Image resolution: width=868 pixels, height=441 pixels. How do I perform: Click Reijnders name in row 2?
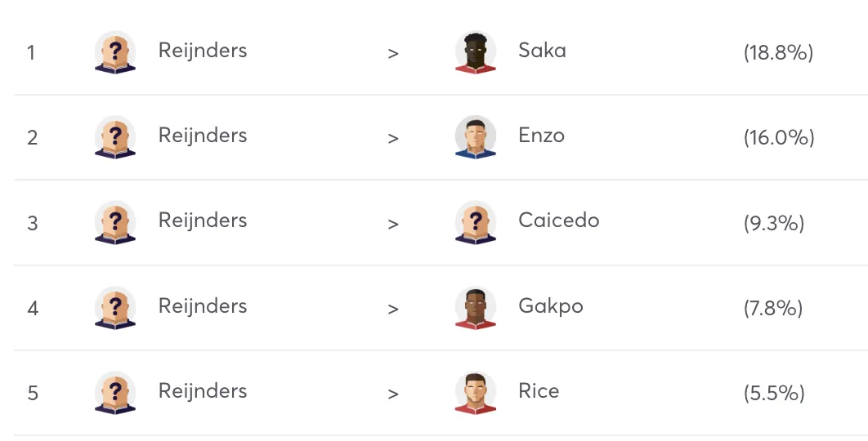click(203, 136)
